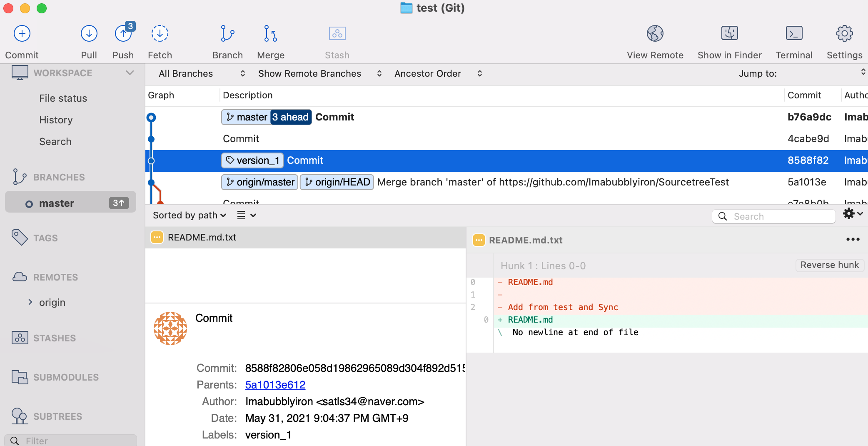Click the Fetch toolbar icon

click(x=160, y=34)
